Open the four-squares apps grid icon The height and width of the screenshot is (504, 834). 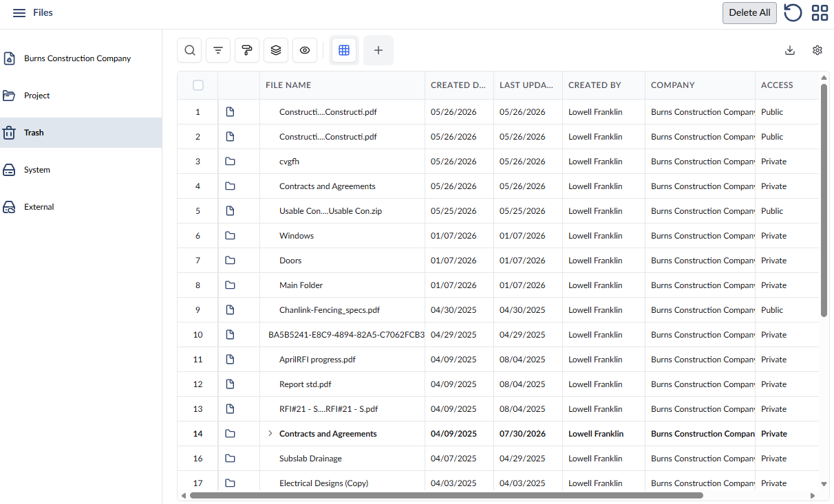820,13
